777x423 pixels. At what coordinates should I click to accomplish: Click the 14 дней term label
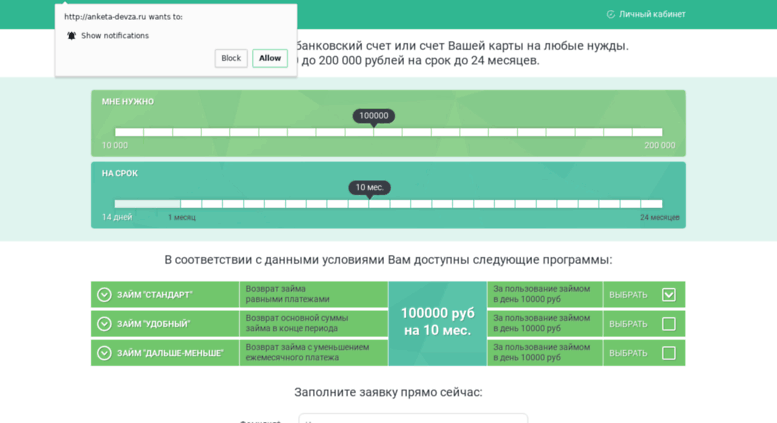(117, 217)
